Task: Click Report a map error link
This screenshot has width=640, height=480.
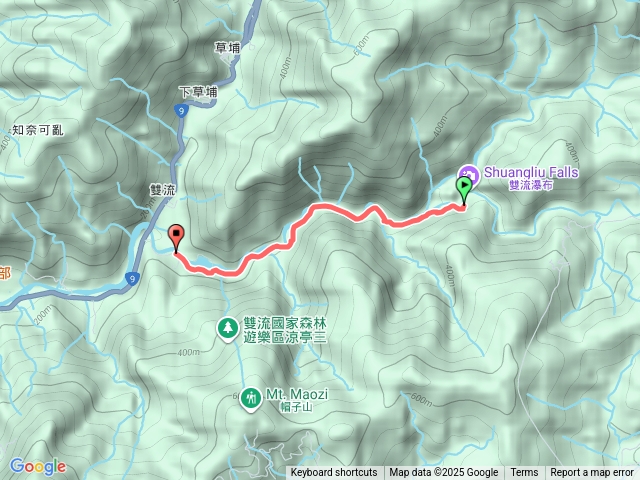Action: pyautogui.click(x=592, y=473)
